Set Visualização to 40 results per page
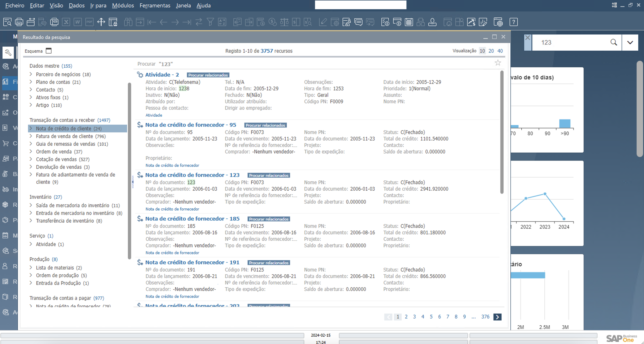This screenshot has width=644, height=344. click(x=500, y=51)
